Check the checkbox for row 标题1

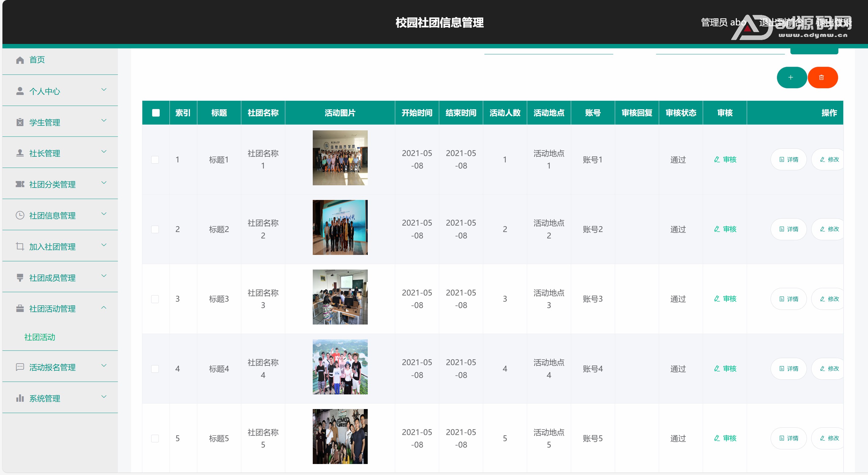[155, 160]
